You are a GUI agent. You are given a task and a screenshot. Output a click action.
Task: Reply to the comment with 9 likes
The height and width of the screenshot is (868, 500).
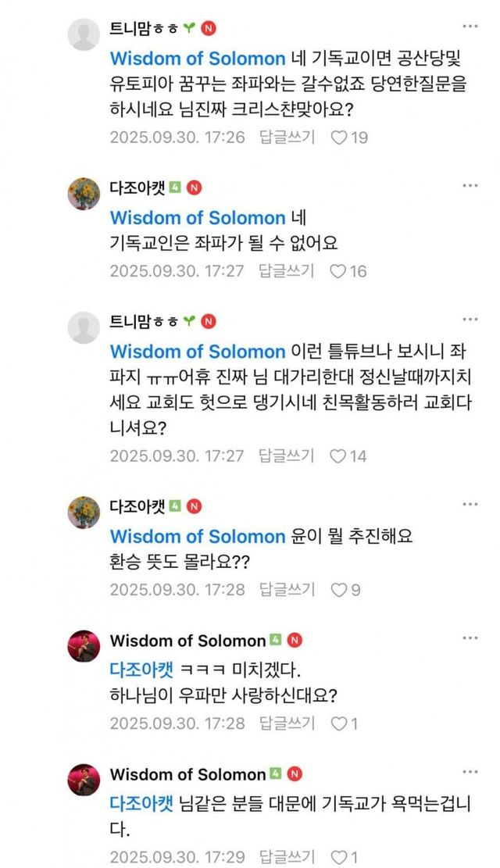[x=287, y=589]
